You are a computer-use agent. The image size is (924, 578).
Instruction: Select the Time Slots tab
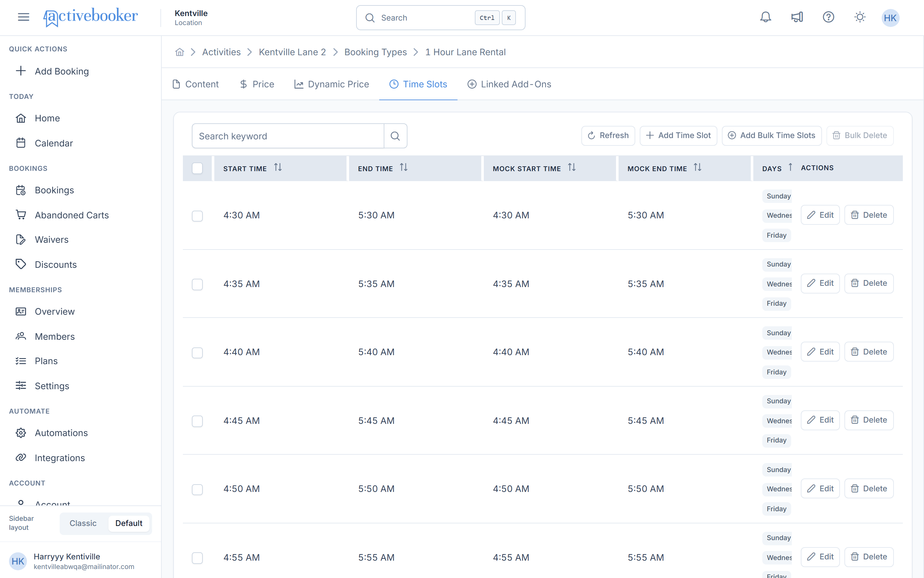point(418,84)
